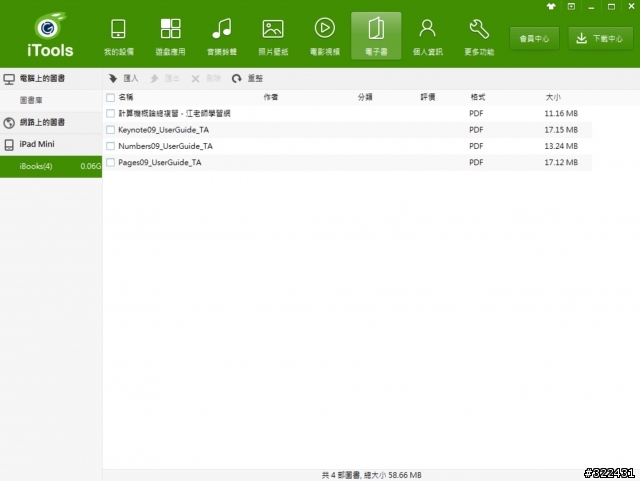
Task: Select the Numbers09_UserGuide_TA book name
Action: click(165, 146)
